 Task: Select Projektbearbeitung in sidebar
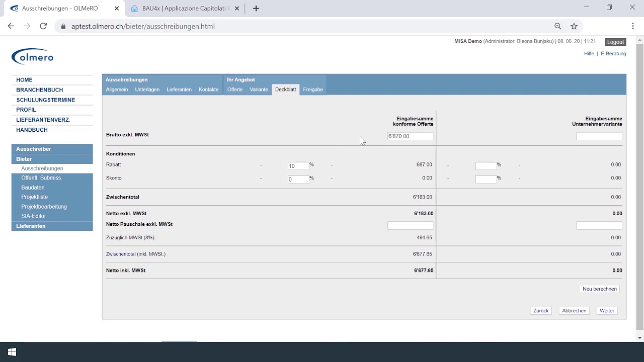pyautogui.click(x=44, y=207)
